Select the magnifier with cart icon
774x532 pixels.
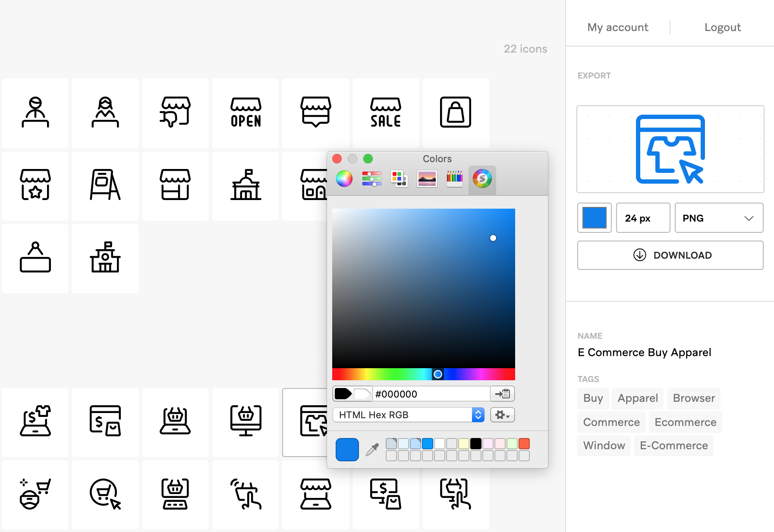pyautogui.click(x=105, y=495)
